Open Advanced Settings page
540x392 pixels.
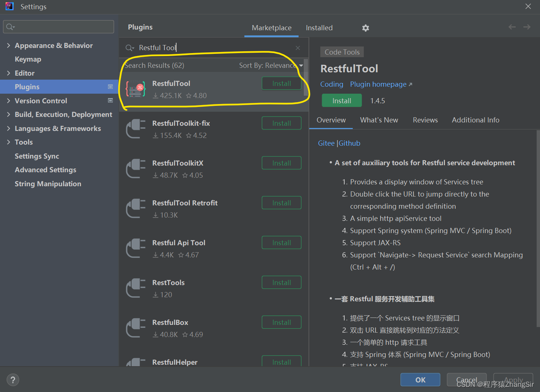click(59, 170)
